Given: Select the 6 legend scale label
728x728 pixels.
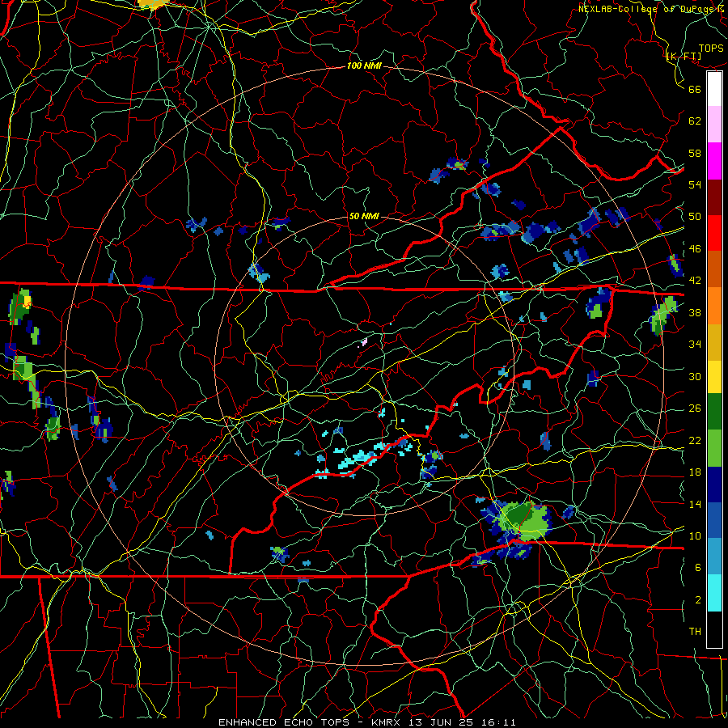Looking at the screenshot, I should (x=697, y=567).
